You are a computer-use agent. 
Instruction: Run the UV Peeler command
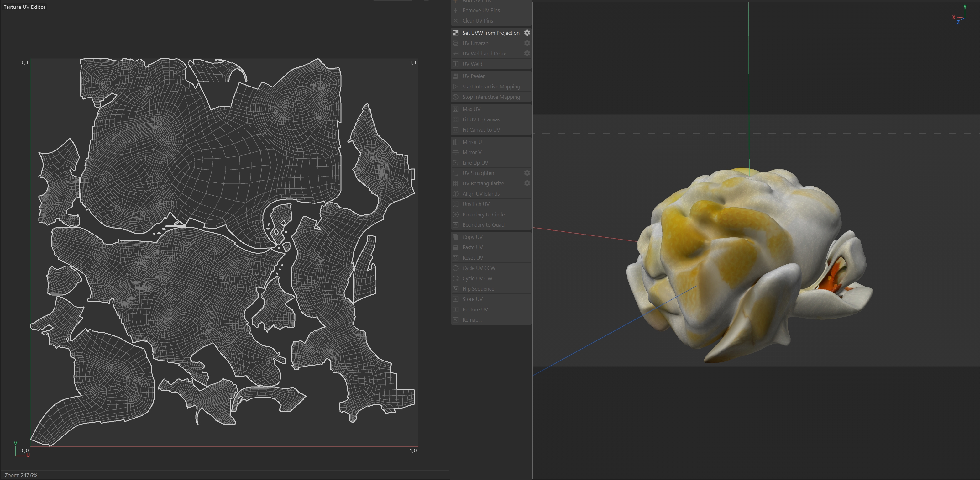click(473, 76)
